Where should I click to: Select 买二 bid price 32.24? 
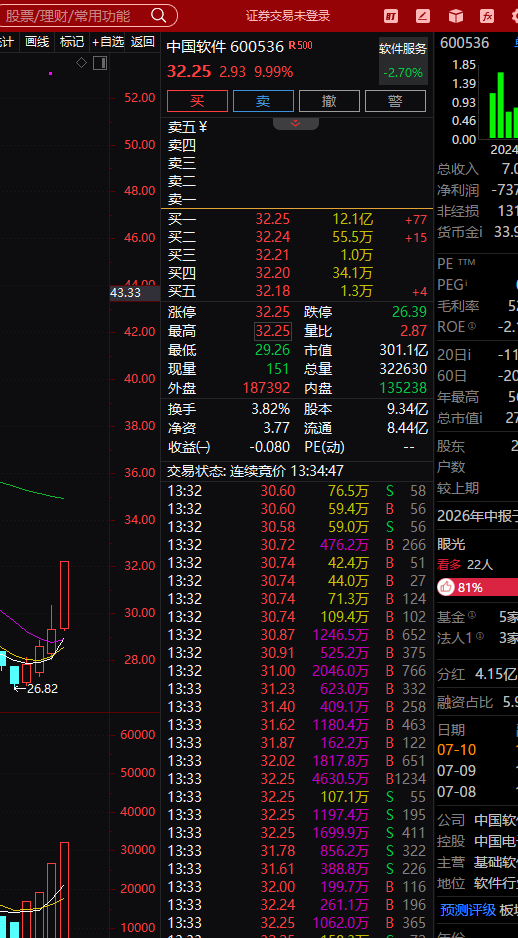point(273,237)
